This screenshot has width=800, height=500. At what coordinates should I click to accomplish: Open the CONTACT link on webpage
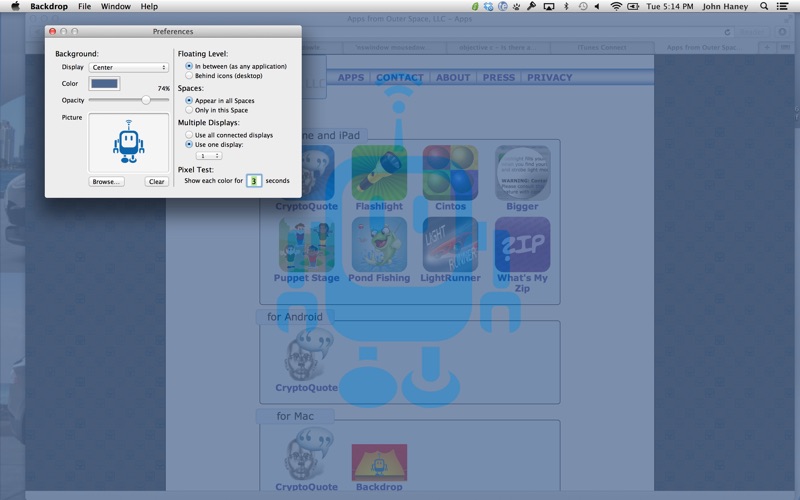click(400, 78)
